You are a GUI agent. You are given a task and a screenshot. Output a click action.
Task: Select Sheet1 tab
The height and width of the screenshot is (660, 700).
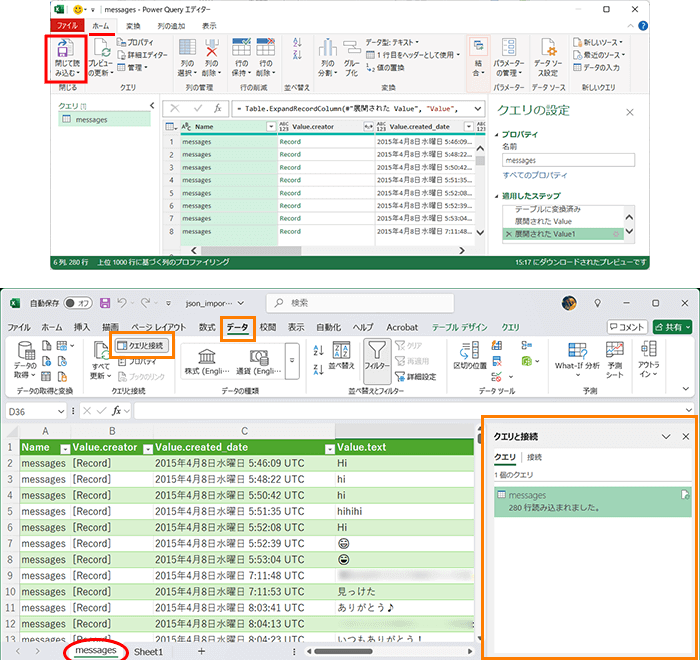tap(148, 652)
